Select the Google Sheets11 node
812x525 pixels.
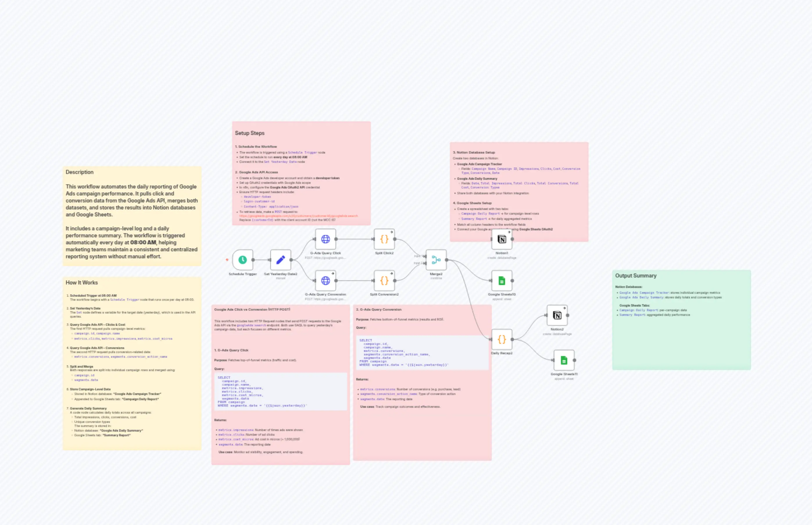[x=564, y=360]
